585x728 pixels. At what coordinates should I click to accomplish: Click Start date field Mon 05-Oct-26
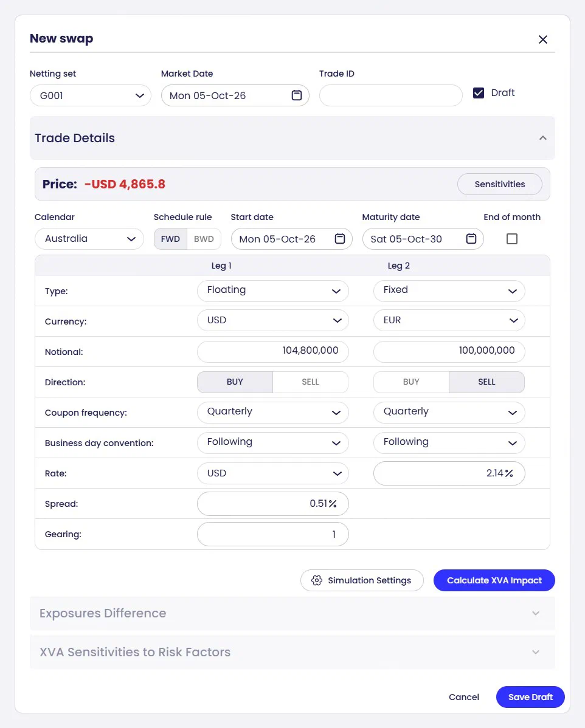pos(291,239)
